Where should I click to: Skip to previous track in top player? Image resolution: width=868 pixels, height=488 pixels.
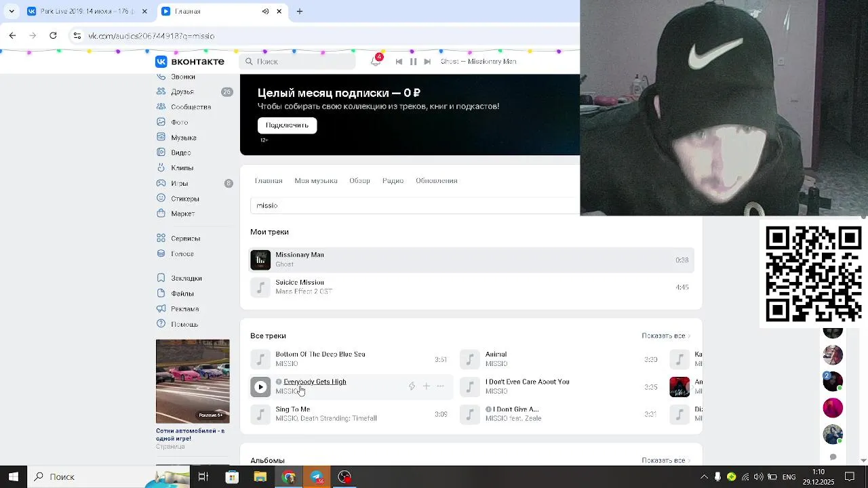pos(399,62)
